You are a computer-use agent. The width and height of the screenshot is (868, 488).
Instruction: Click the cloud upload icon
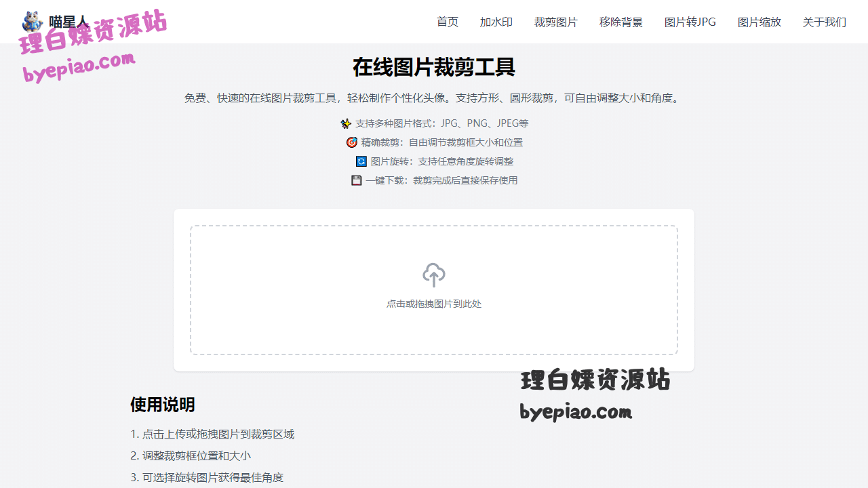coord(434,274)
